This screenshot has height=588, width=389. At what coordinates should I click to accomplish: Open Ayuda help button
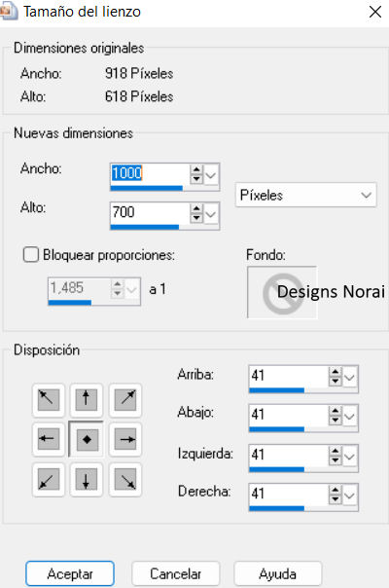278,573
